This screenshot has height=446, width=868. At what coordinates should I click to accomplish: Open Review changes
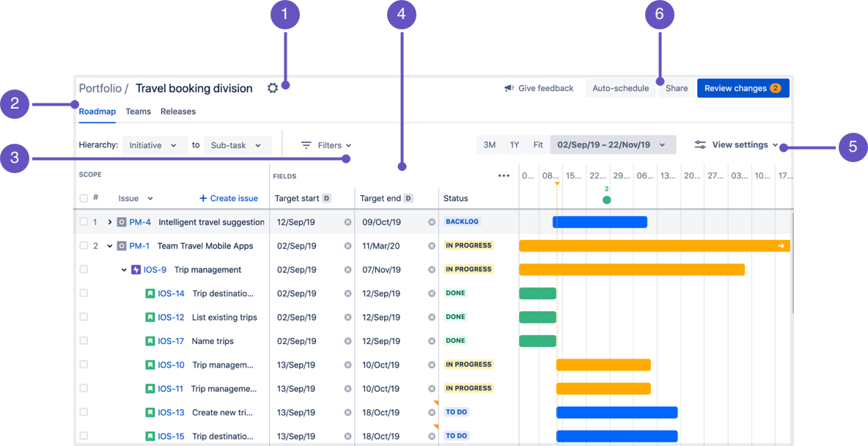(x=743, y=88)
